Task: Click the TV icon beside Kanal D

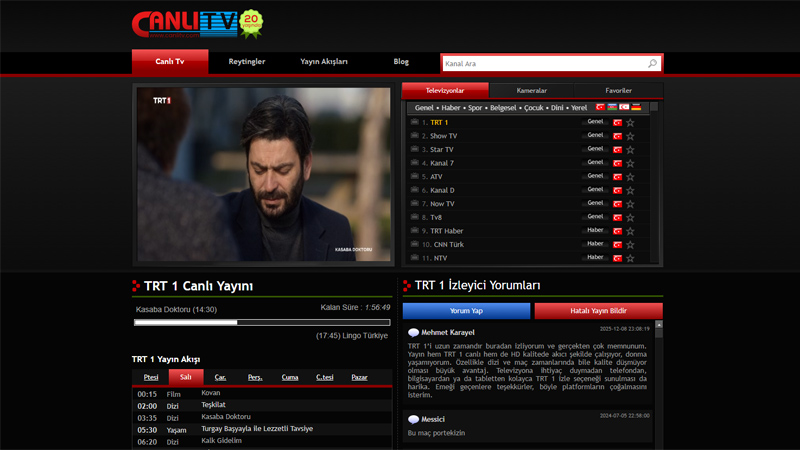Action: click(414, 190)
